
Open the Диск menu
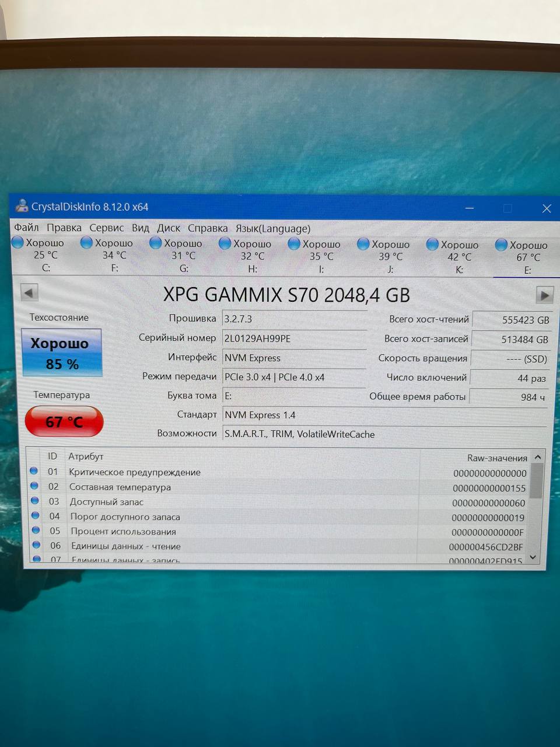(x=169, y=228)
